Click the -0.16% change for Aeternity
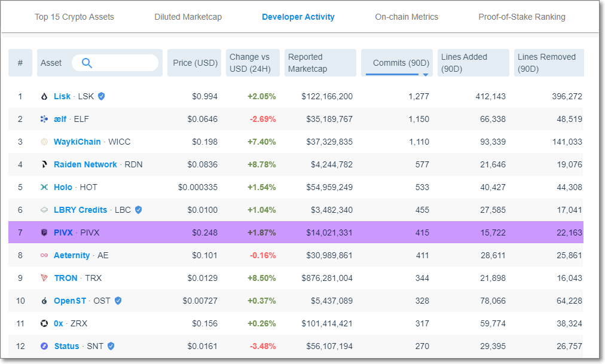This screenshot has height=364, width=605. click(263, 255)
